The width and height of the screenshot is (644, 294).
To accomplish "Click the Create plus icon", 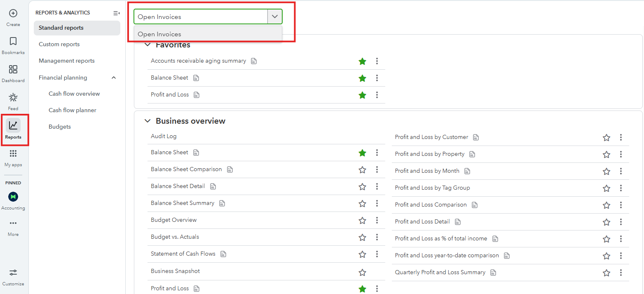I will pyautogui.click(x=13, y=14).
